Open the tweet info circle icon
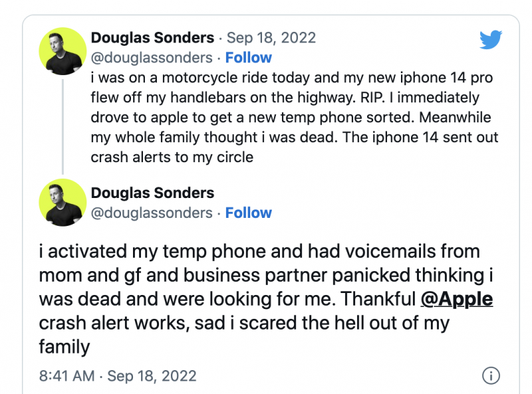The height and width of the screenshot is (394, 532). [491, 375]
